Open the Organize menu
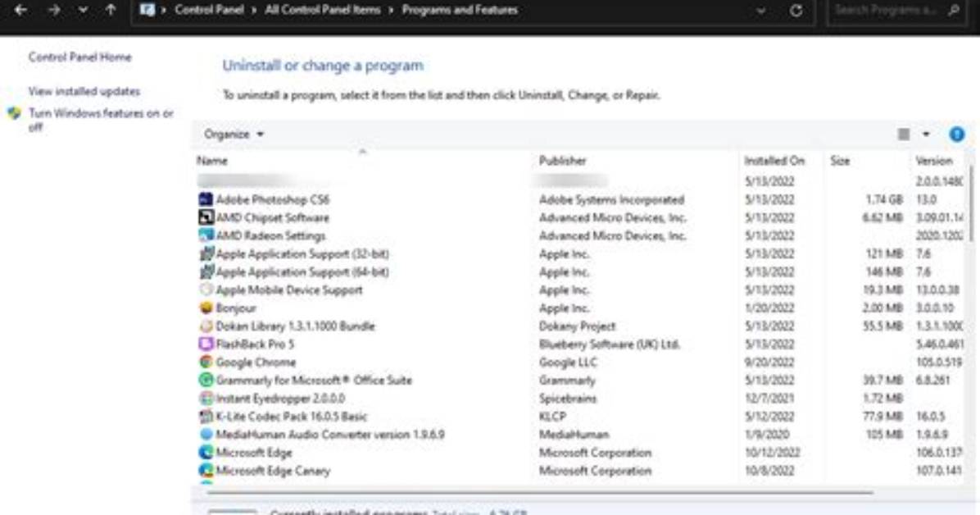The image size is (980, 515). coord(234,134)
